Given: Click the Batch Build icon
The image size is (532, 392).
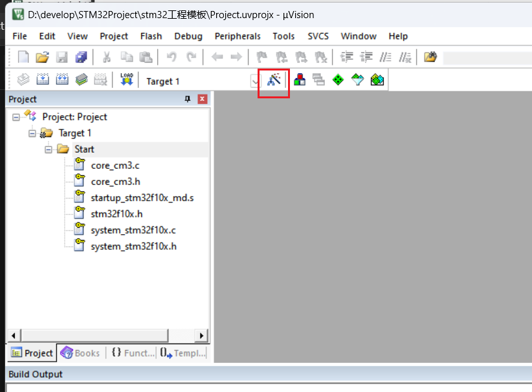Looking at the screenshot, I should [82, 80].
